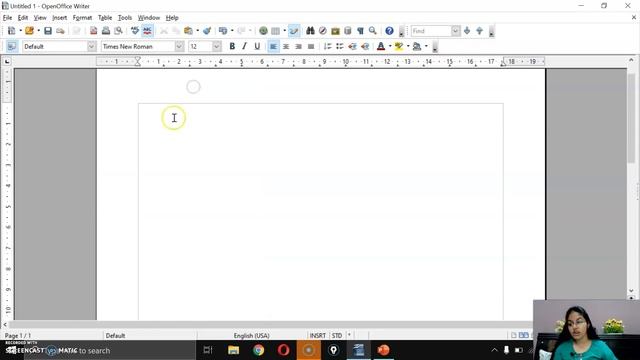Click English (USA) language in status bar
This screenshot has height=360, width=640.
251,336
